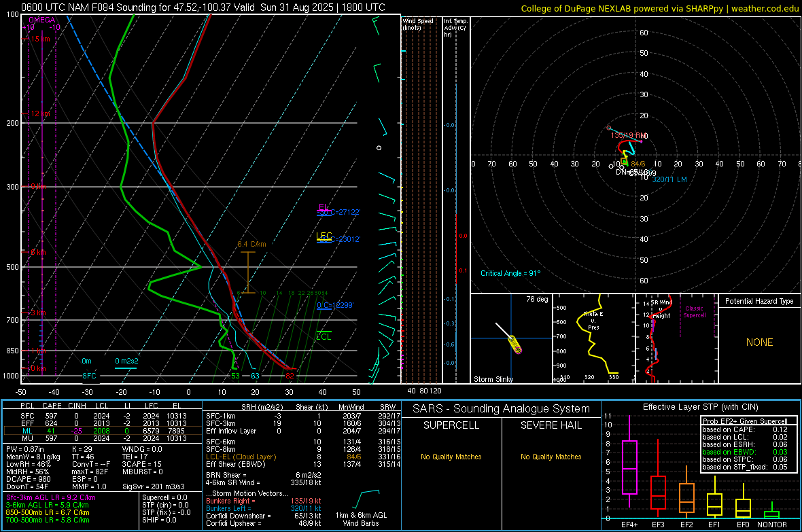802x532 pixels.
Task: Click the SigSvr = 201 m3/s3 value
Action: point(154,486)
